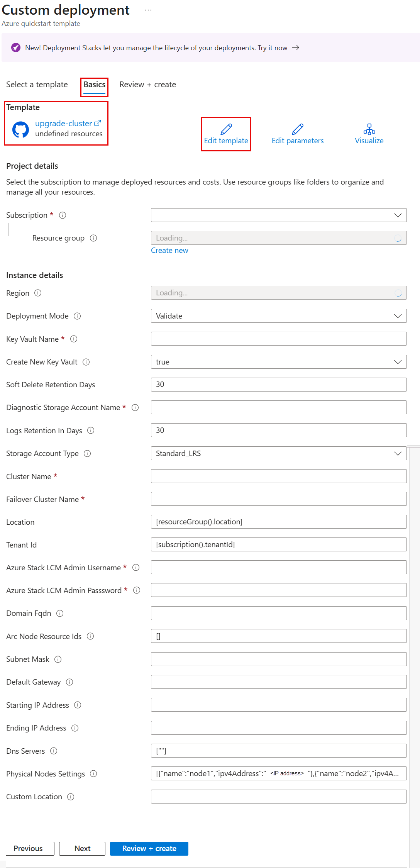420x868 pixels.
Task: Click the Cluster Name input field
Action: (x=278, y=476)
